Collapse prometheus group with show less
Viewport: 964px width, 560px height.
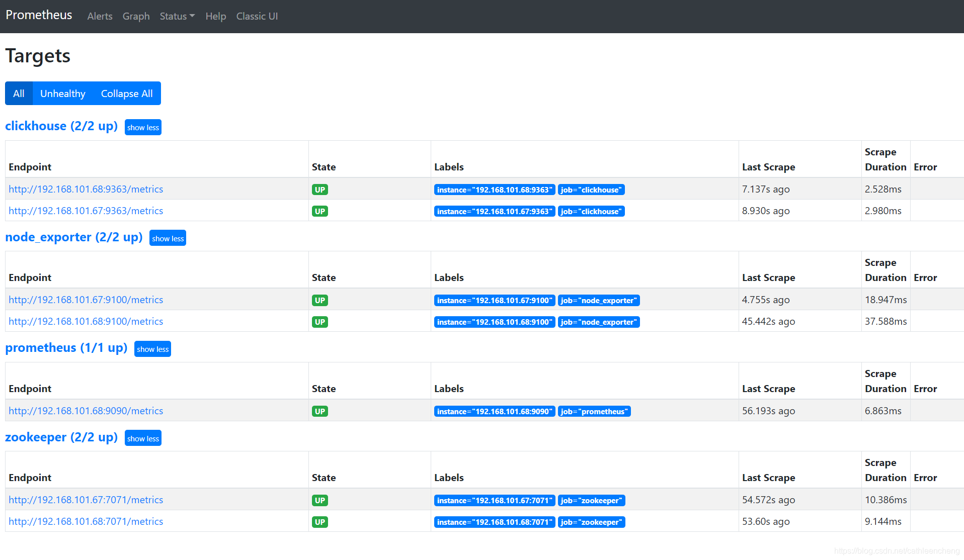tap(152, 349)
